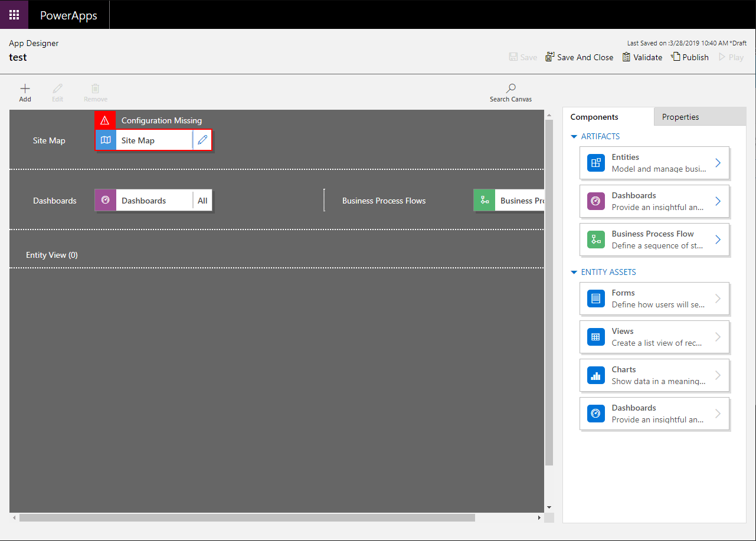Click the app name 'test'
The image size is (756, 541).
click(x=18, y=57)
